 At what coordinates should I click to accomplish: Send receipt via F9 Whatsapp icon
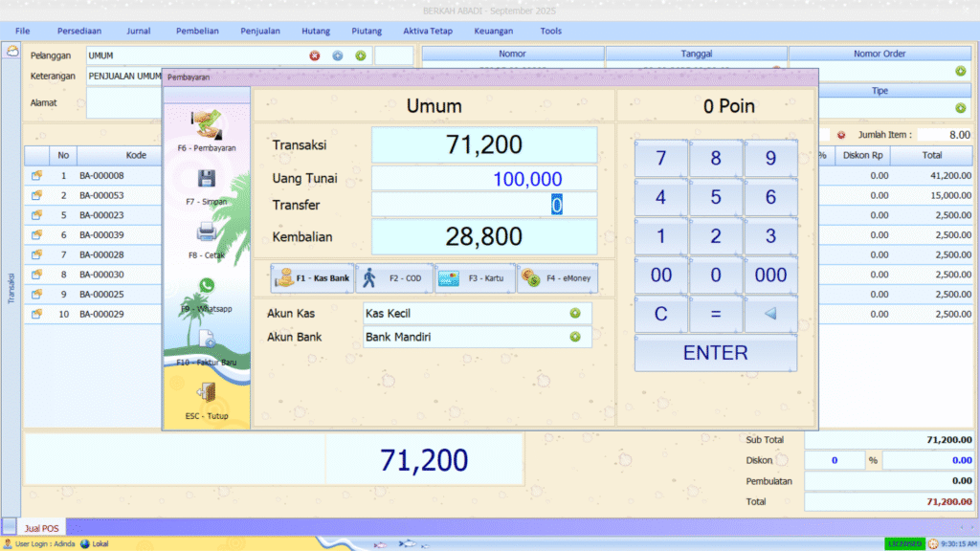207,286
